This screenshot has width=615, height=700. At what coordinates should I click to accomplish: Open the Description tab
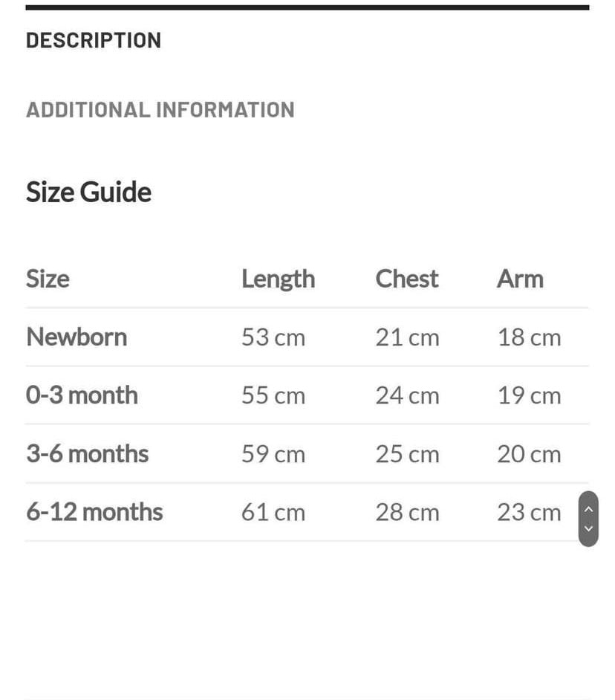94,40
